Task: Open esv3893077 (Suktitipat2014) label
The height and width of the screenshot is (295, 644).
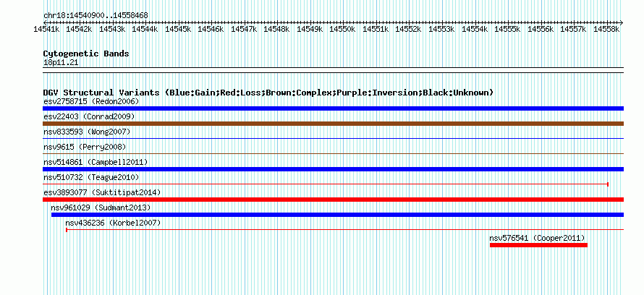Action: click(102, 192)
